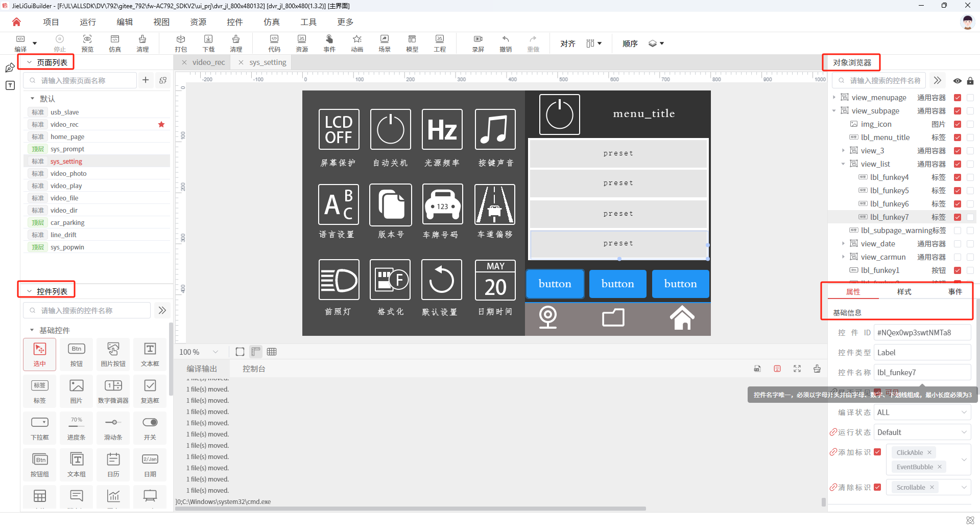Select lbl_funkey5 in object browser

(x=890, y=191)
